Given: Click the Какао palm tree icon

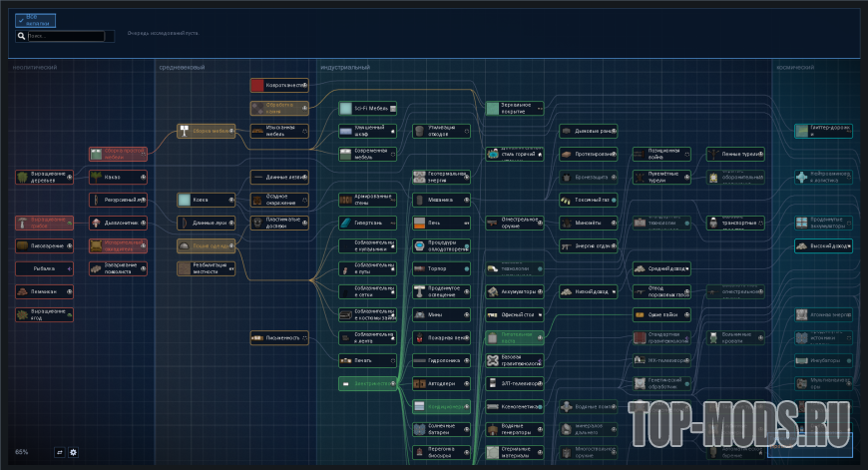Looking at the screenshot, I should point(97,178).
